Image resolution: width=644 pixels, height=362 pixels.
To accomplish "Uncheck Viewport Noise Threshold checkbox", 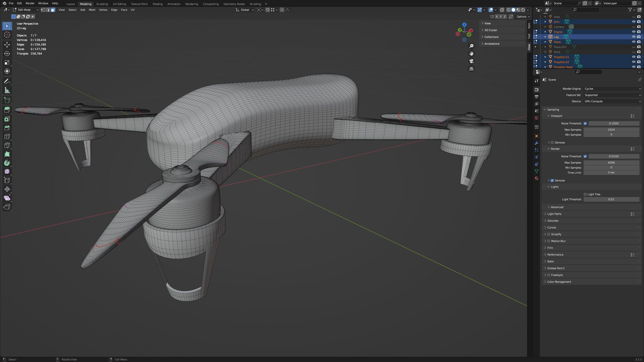I will 585,123.
